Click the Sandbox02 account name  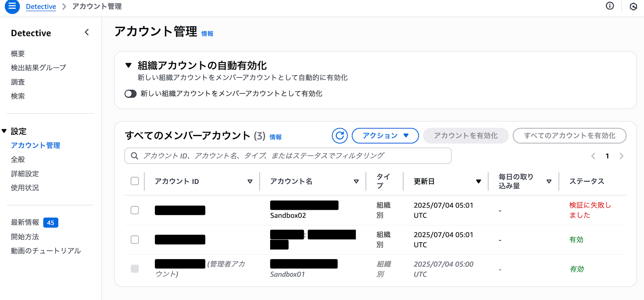(288, 215)
